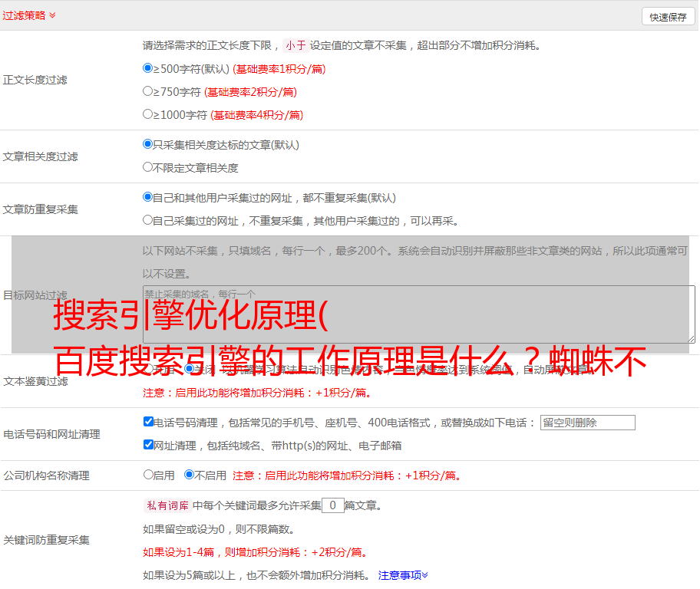This screenshot has width=700, height=589.
Task: Select 只采集相关度达标的文章 option
Action: [148, 144]
